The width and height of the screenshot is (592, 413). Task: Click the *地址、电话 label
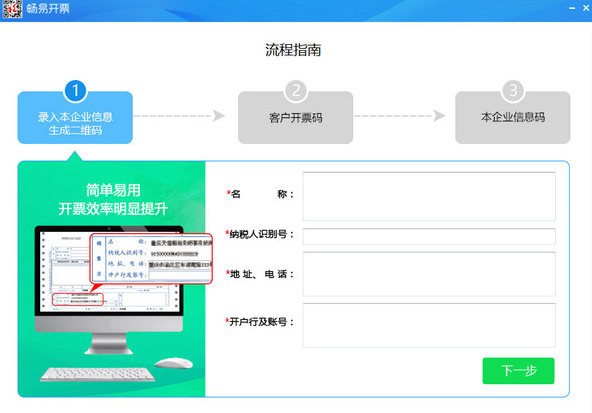(x=260, y=274)
